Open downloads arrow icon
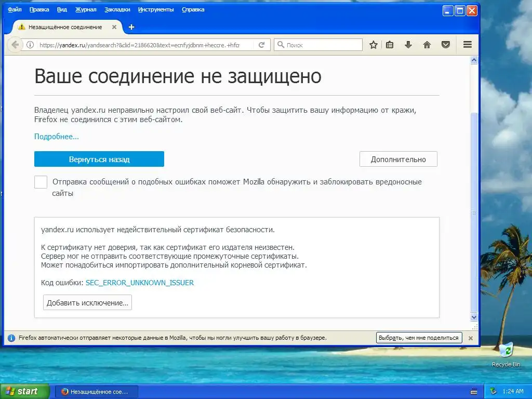The height and width of the screenshot is (399, 532). (408, 45)
